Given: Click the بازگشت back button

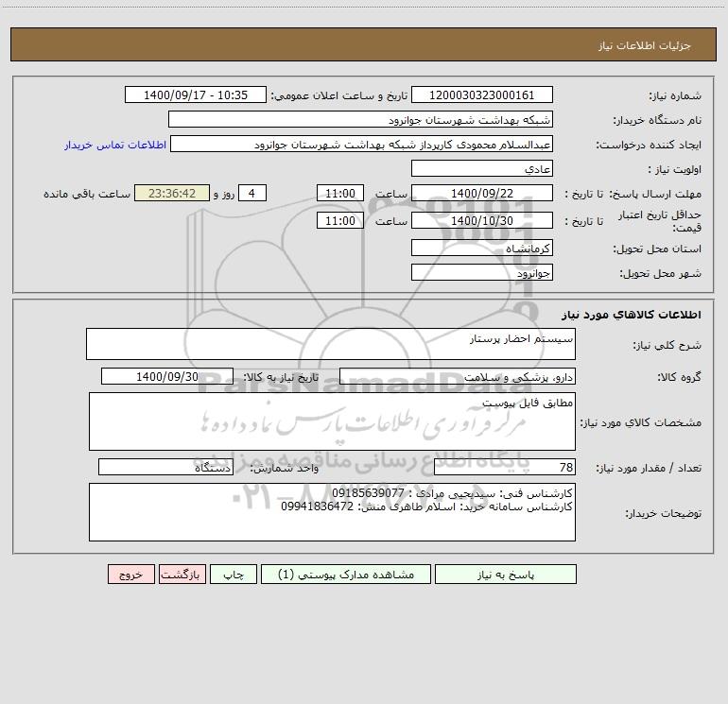Looking at the screenshot, I should [x=182, y=574].
